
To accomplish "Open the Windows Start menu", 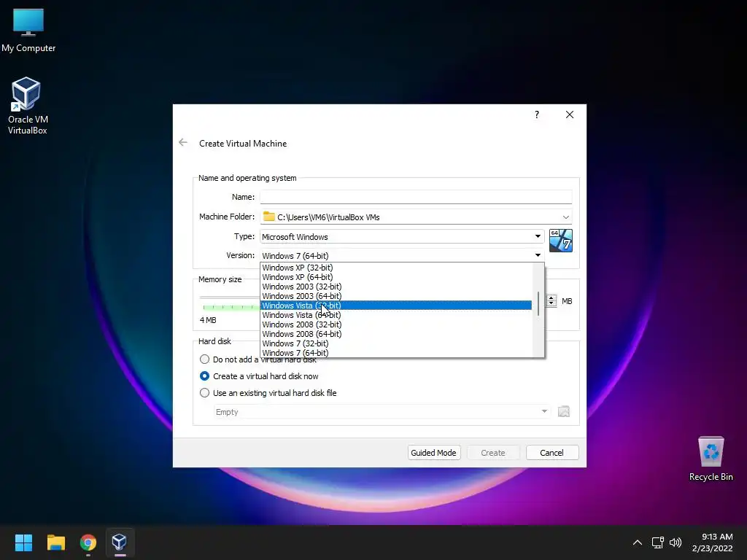I will point(23,542).
